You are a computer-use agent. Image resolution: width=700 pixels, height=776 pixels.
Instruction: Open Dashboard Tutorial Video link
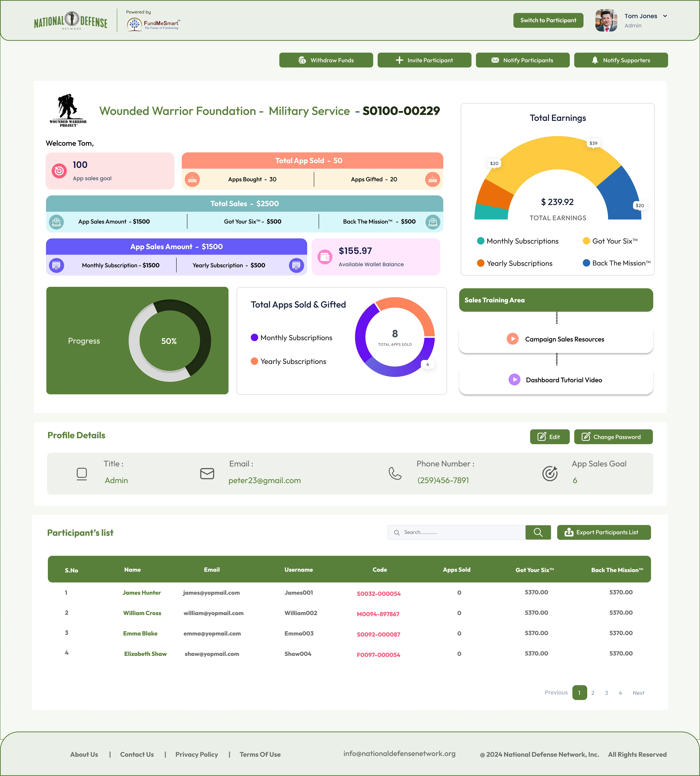(564, 380)
